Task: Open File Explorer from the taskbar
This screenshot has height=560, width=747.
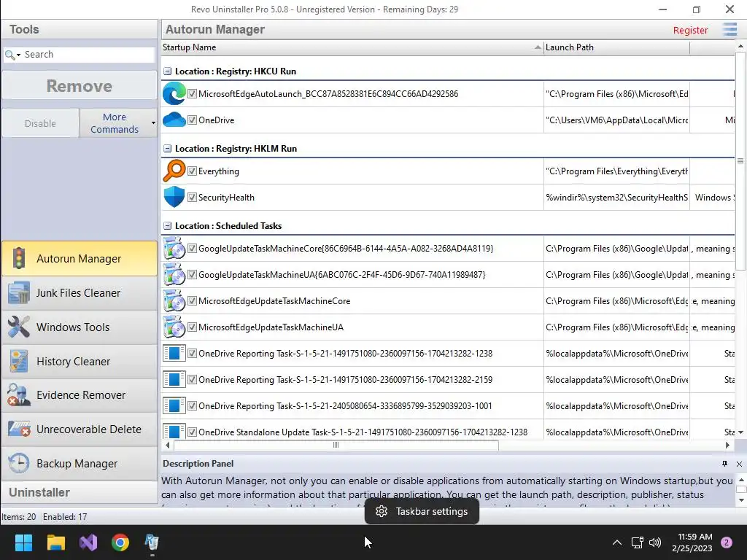Action: (x=55, y=542)
